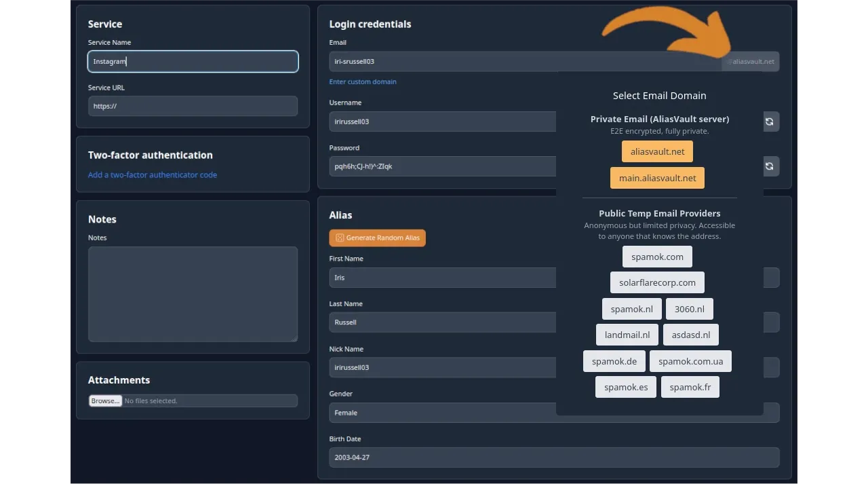Screen dimensions: 868x484
Task: Click the regenerate icon beside the Password field
Action: coord(770,166)
